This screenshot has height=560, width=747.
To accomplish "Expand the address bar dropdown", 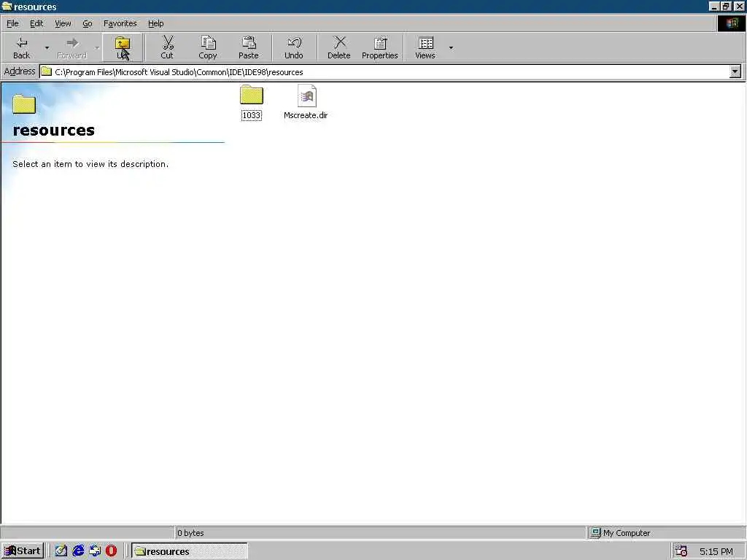I will 735,72.
